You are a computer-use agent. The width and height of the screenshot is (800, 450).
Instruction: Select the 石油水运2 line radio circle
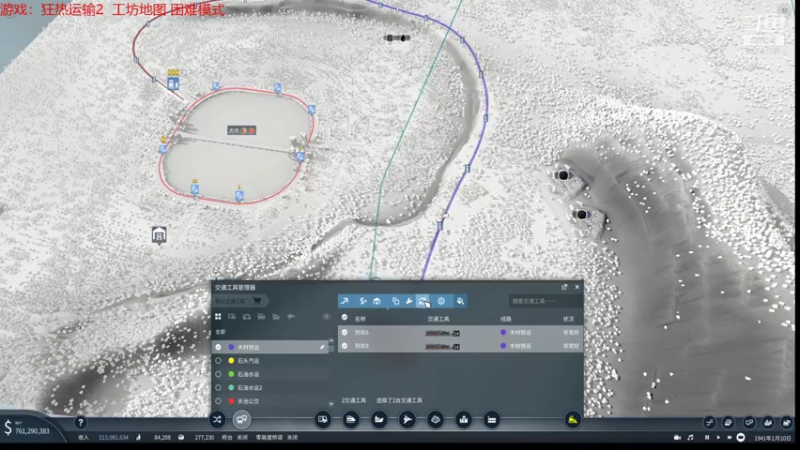coord(218,388)
